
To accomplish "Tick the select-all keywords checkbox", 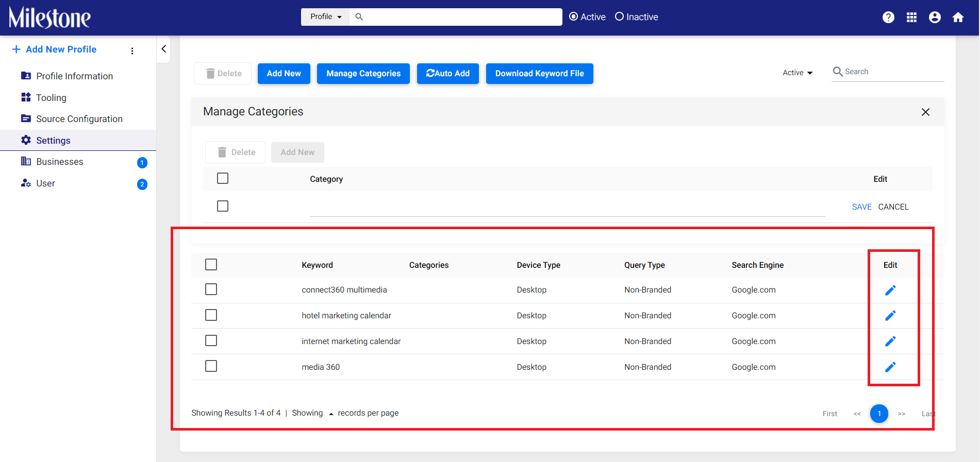I will point(211,264).
